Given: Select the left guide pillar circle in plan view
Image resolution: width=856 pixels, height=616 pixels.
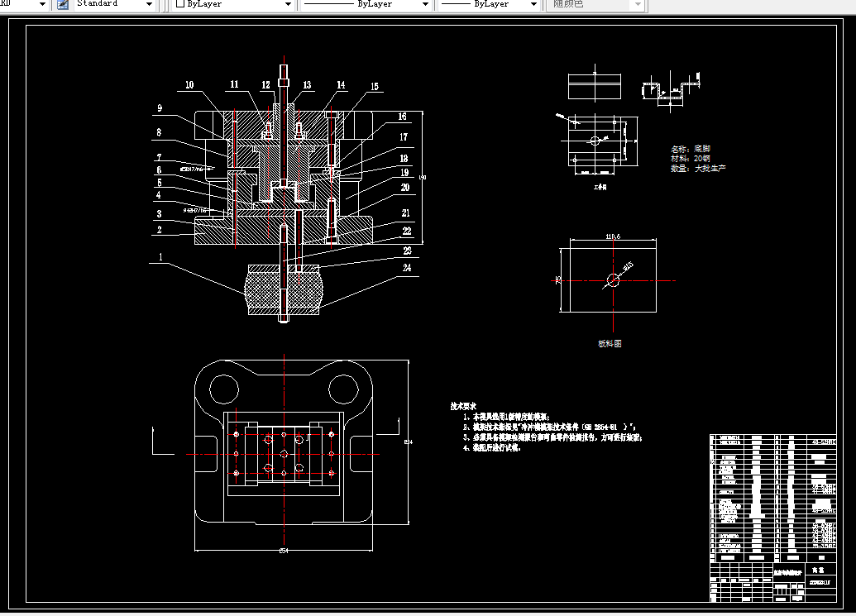Looking at the screenshot, I should click(x=224, y=389).
